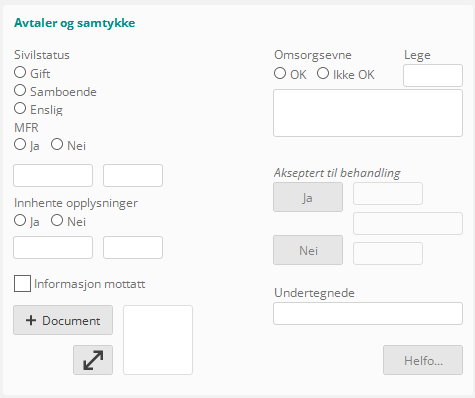This screenshot has width=475, height=398.
Task: Click the Akseptert til behandling label
Action: tap(337, 173)
